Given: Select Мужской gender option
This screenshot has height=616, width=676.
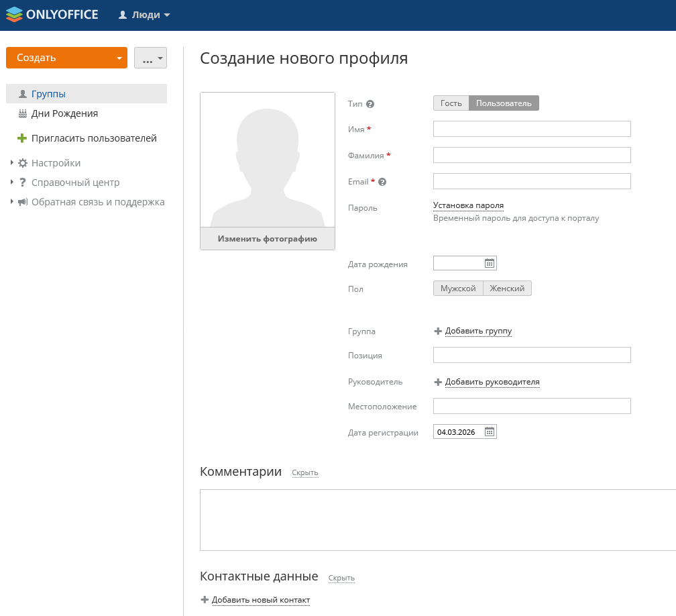Looking at the screenshot, I should point(458,288).
